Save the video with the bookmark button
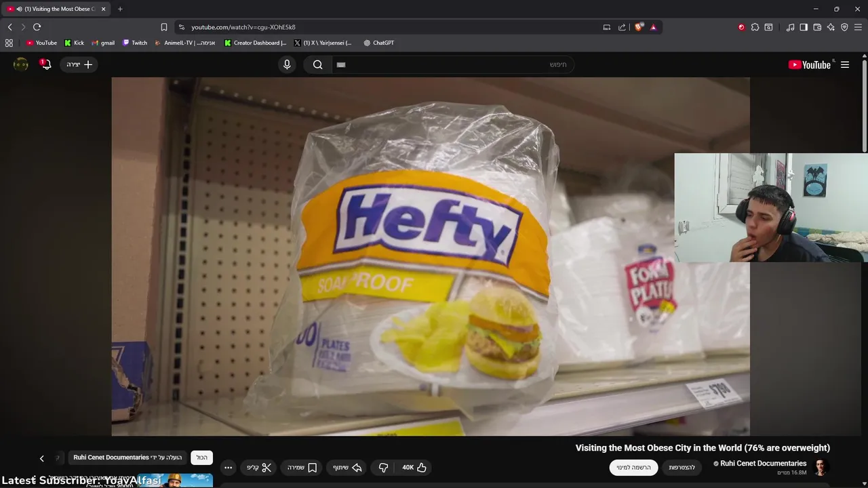Screen dimensions: 868x488 tap(302, 468)
